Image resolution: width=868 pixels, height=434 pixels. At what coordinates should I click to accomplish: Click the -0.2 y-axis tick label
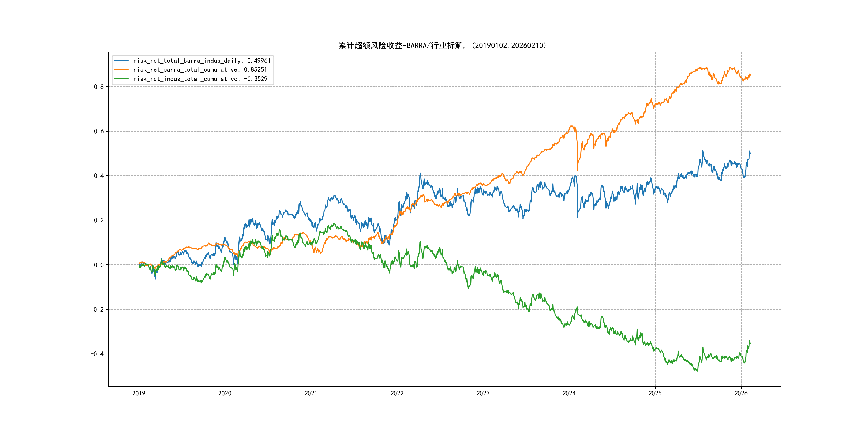pos(97,310)
